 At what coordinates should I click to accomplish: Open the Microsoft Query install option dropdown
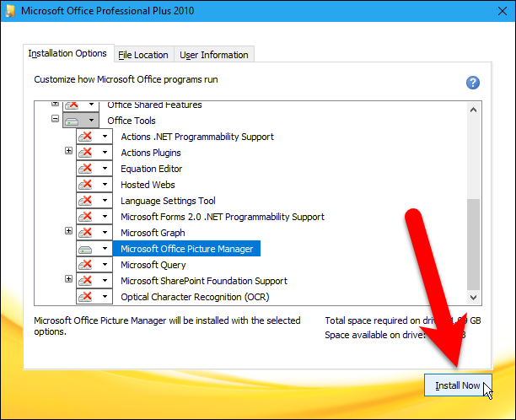coord(105,265)
